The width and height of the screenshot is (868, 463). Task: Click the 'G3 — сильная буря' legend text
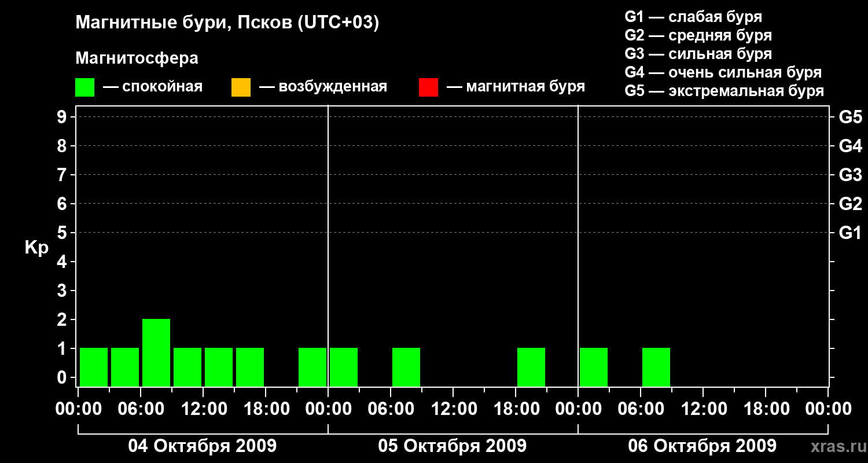click(698, 54)
